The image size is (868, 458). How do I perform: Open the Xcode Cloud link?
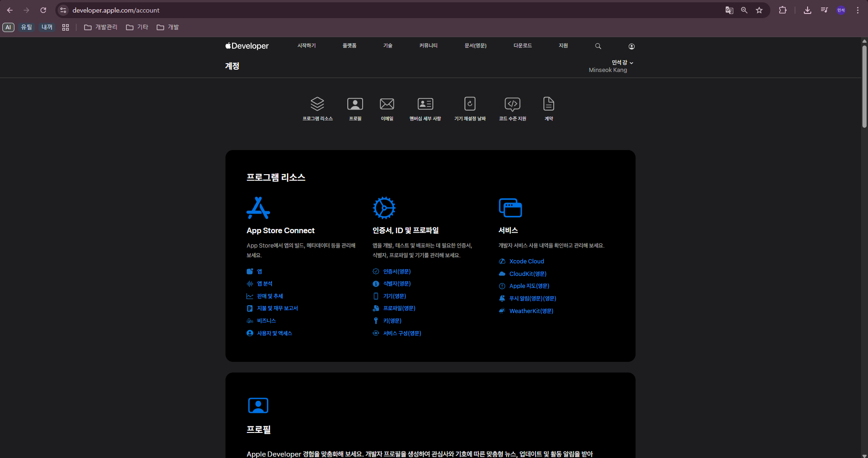[x=526, y=262]
